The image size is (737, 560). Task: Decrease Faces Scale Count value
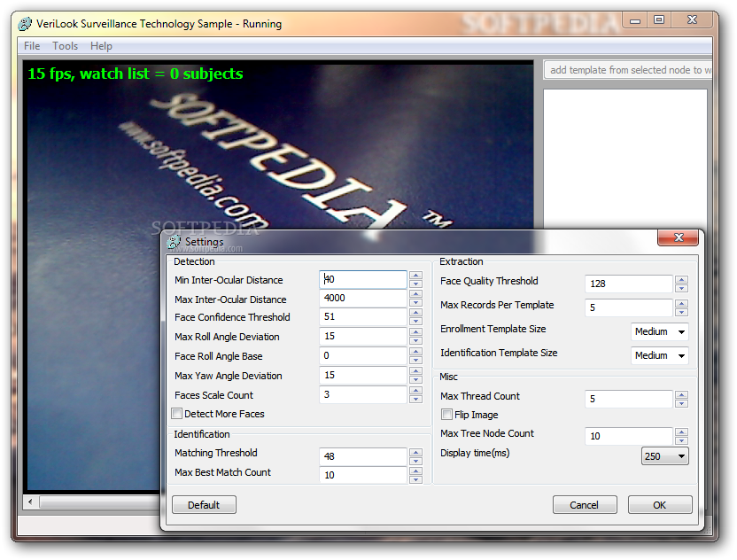(415, 400)
